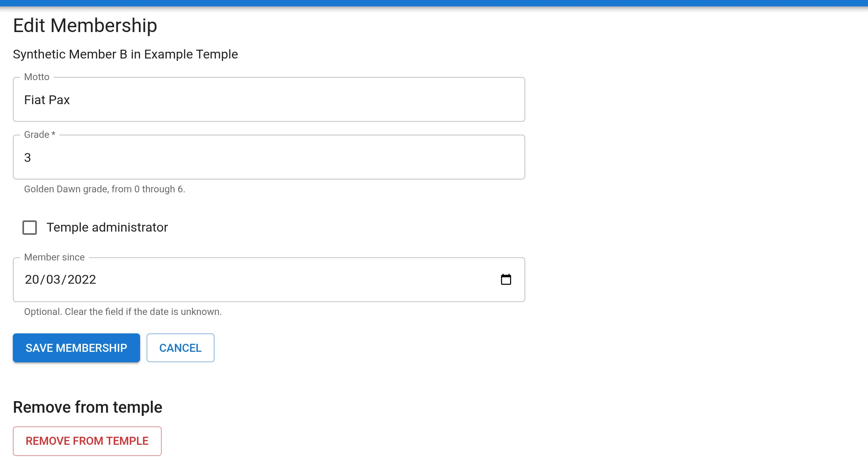Click 'Optional. Clear the field' hint text
Viewport: 868px width, 460px height.
coord(123,312)
